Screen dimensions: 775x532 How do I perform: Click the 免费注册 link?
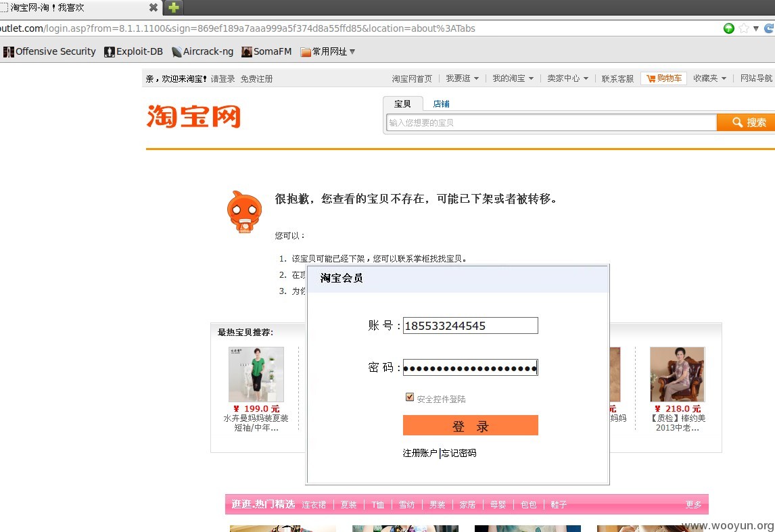(256, 78)
